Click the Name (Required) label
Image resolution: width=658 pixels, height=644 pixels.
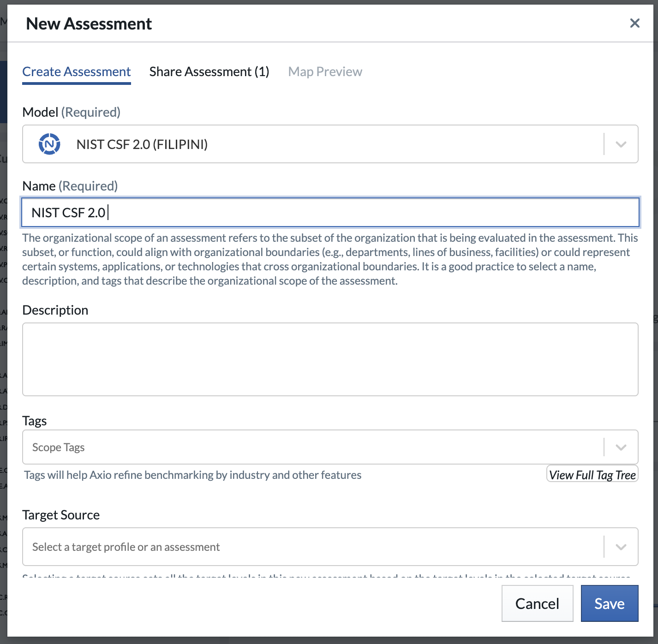tap(70, 186)
